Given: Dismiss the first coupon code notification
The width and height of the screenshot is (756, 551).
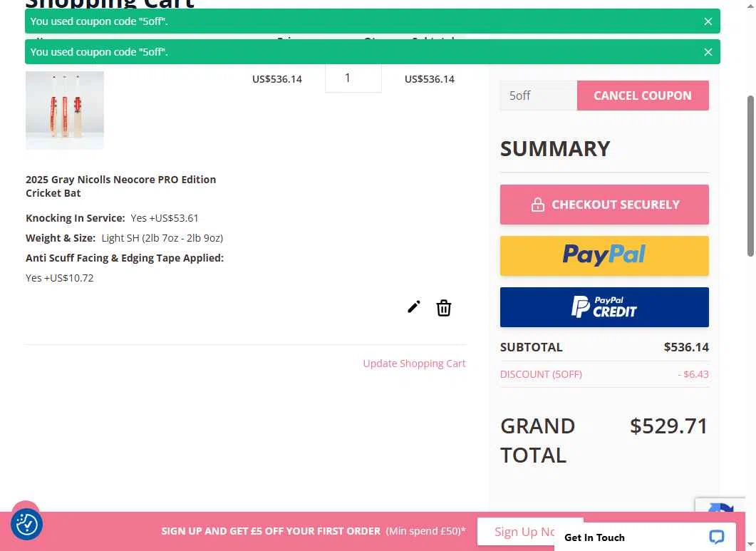Looking at the screenshot, I should [708, 21].
